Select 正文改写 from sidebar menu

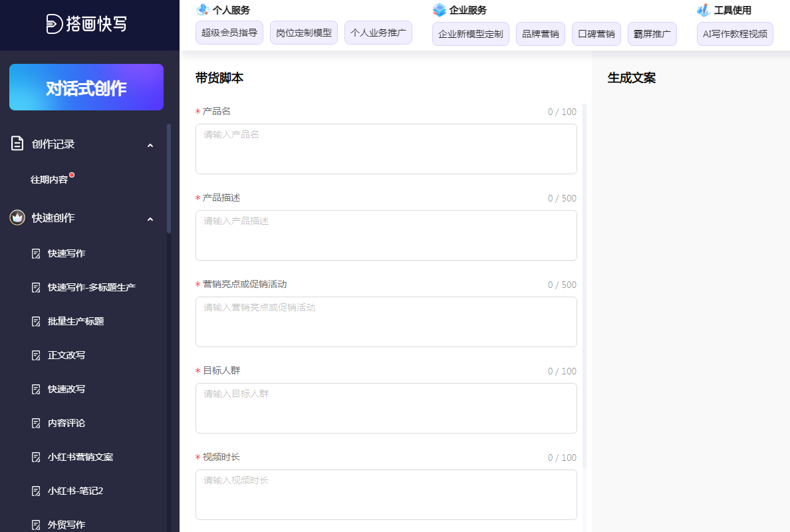click(66, 355)
